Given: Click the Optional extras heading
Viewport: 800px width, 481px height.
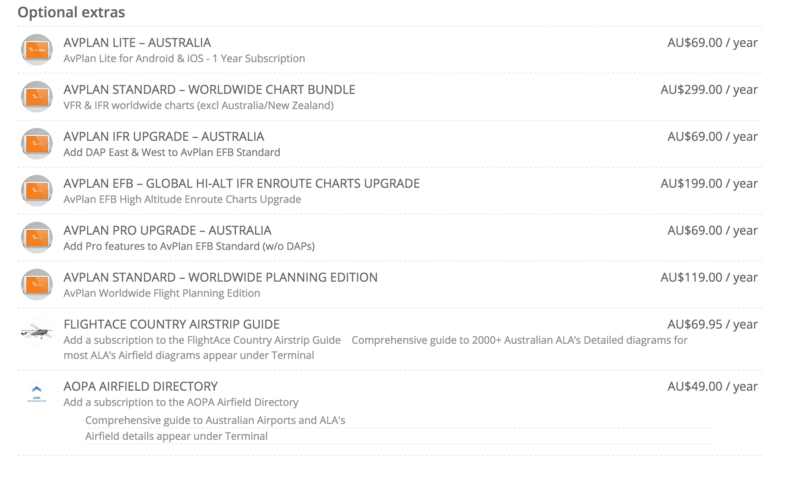Looking at the screenshot, I should 71,12.
